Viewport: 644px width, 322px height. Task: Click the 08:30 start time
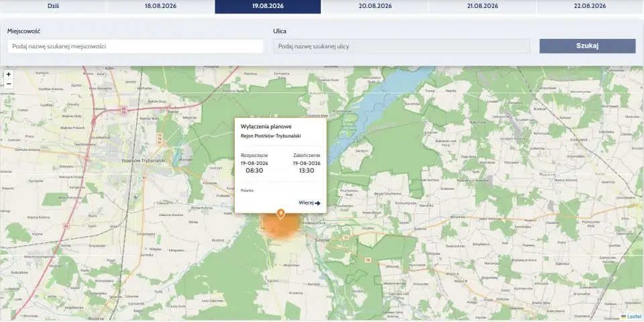pos(254,170)
